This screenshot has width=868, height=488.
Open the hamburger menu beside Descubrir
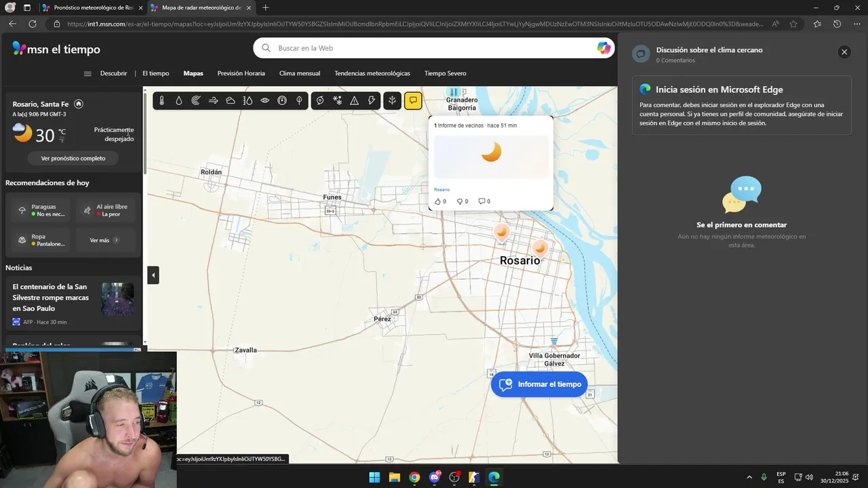click(87, 73)
